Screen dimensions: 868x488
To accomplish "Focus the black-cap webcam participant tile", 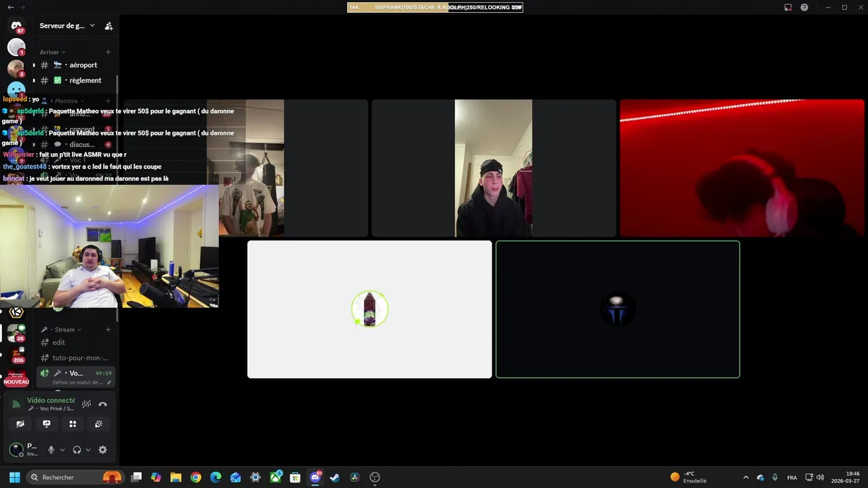I will click(x=494, y=168).
